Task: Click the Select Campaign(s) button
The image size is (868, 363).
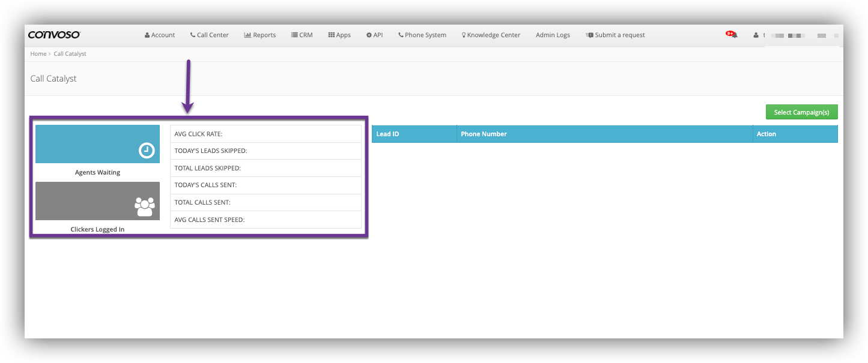Action: 801,112
